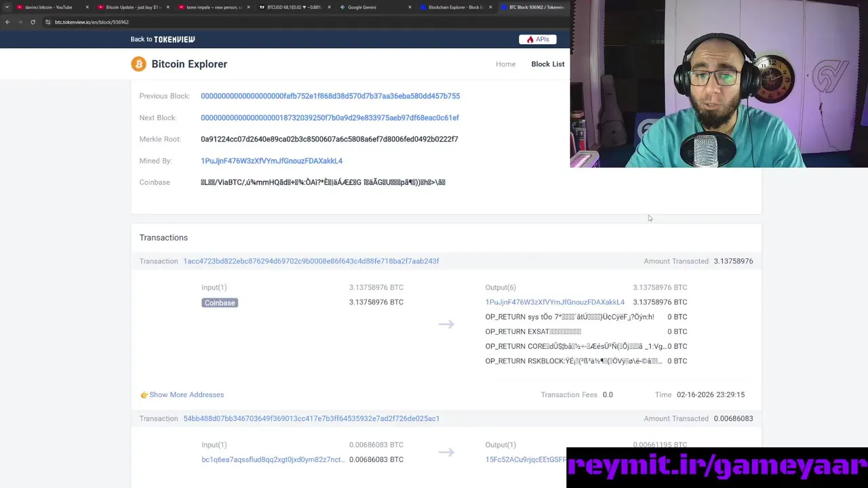Click the Back to Tokenview link

coord(163,39)
